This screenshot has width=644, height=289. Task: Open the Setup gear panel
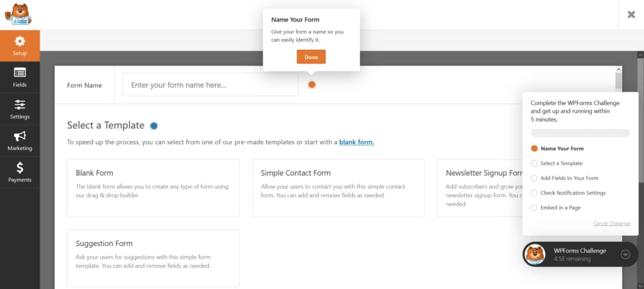coord(19,45)
